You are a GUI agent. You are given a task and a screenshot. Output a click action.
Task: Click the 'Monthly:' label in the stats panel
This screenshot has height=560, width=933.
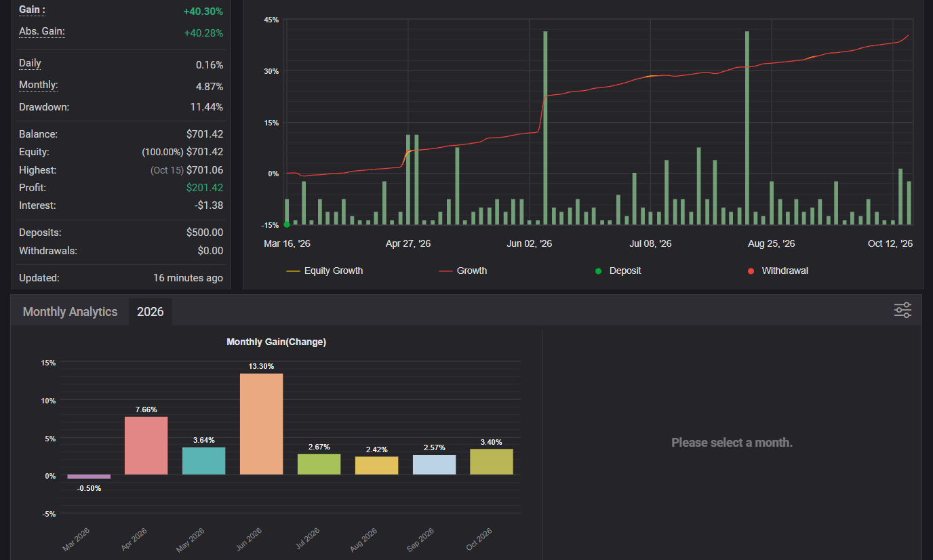39,85
